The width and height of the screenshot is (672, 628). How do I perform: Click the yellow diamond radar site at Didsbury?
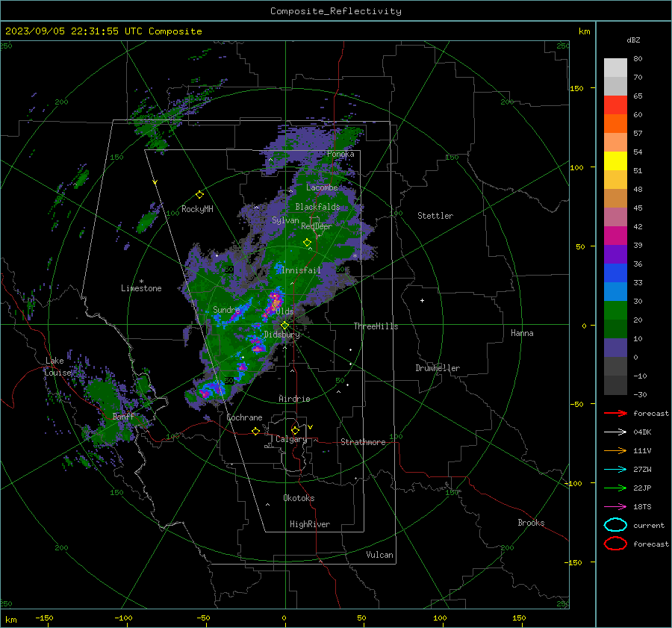[x=284, y=326]
